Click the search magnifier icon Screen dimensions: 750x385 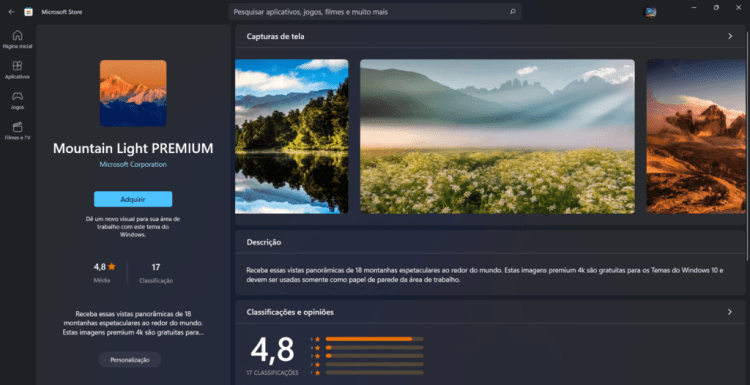click(513, 11)
